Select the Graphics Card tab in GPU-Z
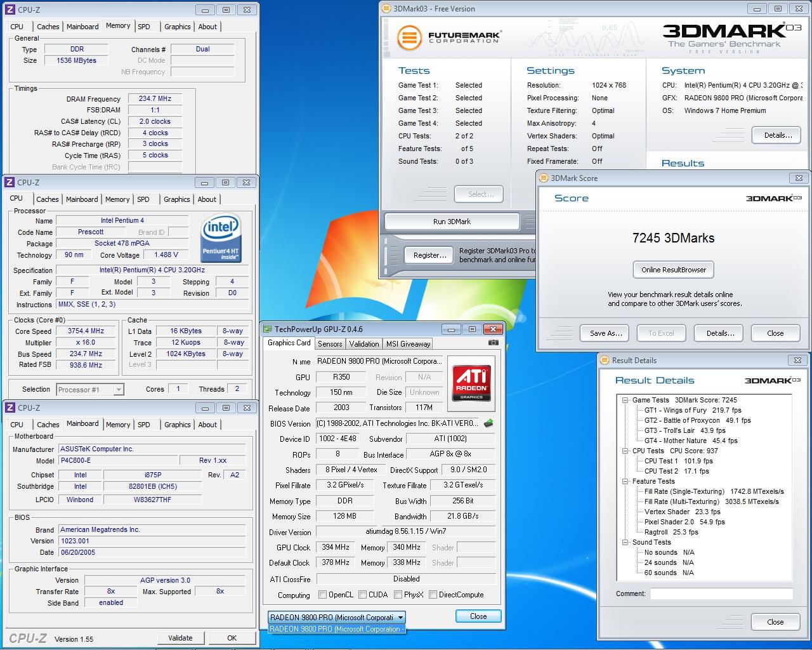This screenshot has width=812, height=650. click(x=289, y=343)
